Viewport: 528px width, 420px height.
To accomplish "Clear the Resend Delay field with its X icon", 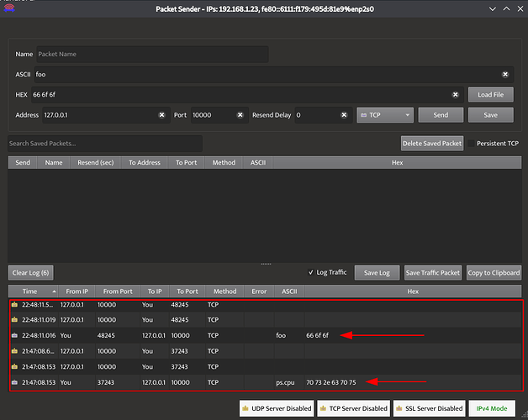I will pyautogui.click(x=344, y=115).
